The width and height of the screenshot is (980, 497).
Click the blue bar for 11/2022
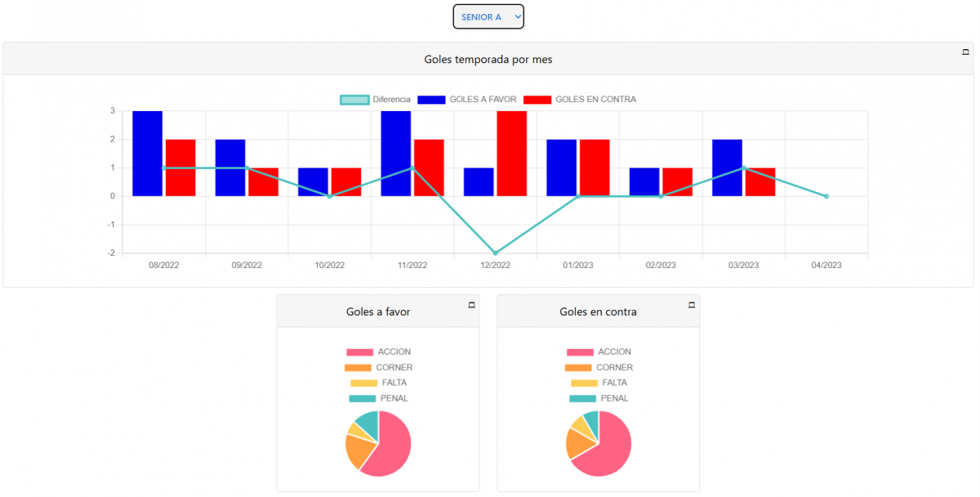(x=396, y=154)
